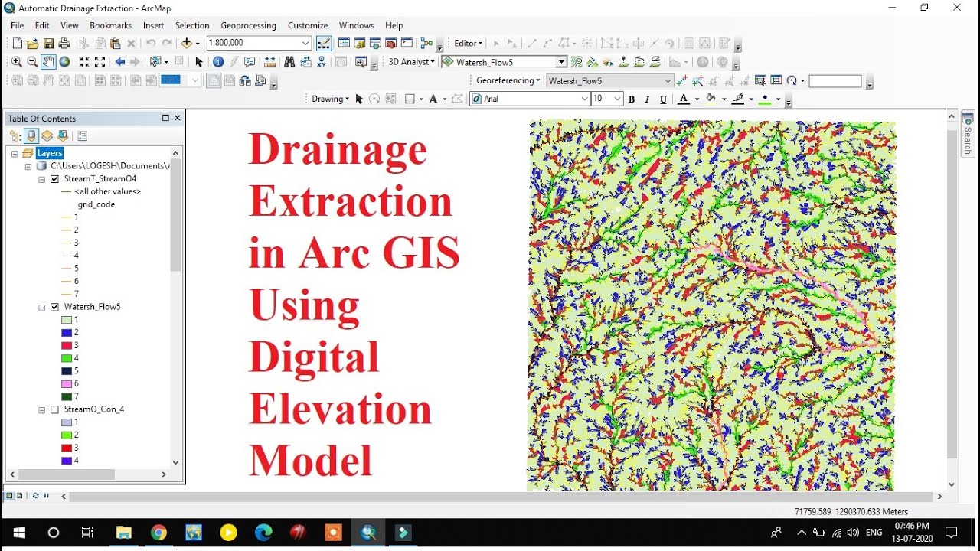Click Add Control Points in Georeferencing toolbar
Viewport: 980px width, 551px height.
(682, 80)
